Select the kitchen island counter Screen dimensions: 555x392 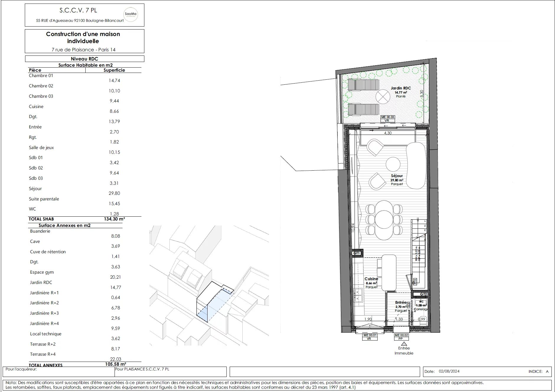[x=389, y=273]
